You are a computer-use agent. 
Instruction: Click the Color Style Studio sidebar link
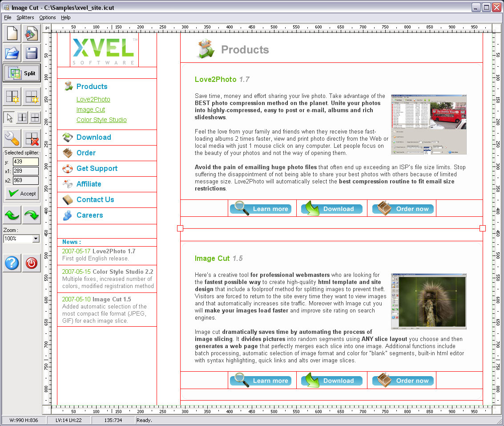point(101,120)
